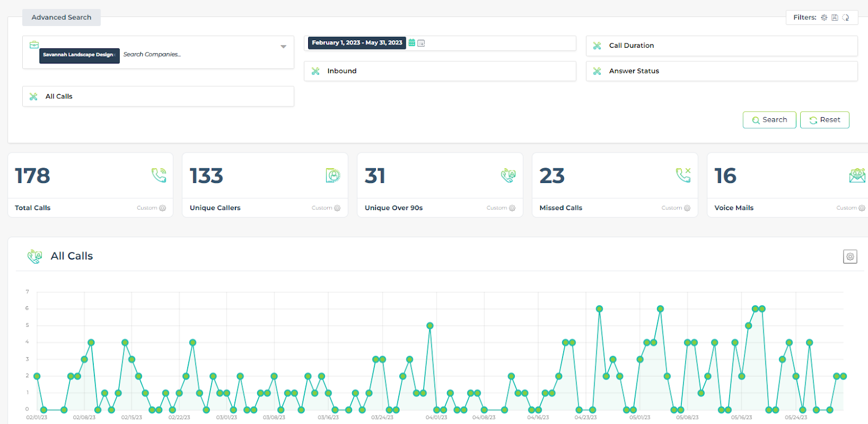Click the Missed Calls Custom gear icon
868x424 pixels.
(x=687, y=208)
